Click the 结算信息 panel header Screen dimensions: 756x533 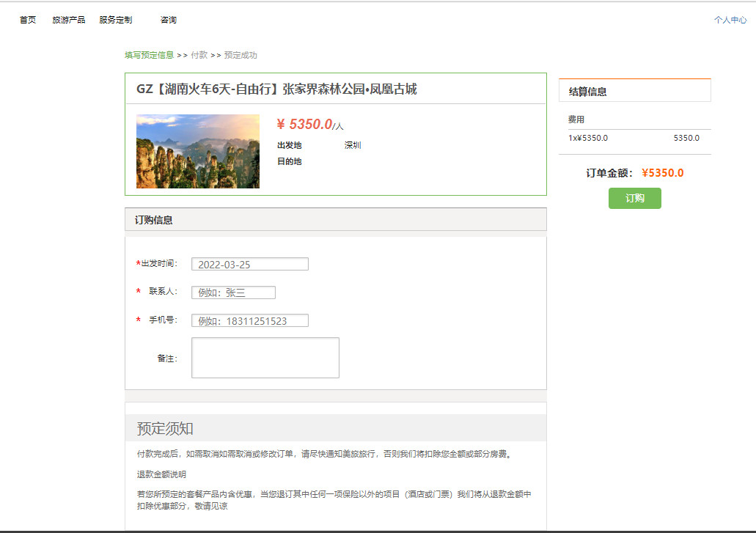point(634,91)
